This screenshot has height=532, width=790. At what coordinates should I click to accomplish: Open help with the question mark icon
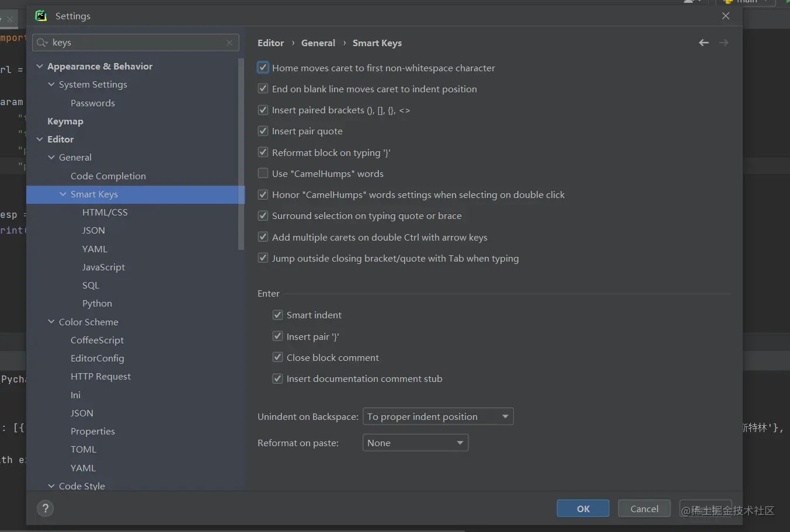(x=45, y=508)
